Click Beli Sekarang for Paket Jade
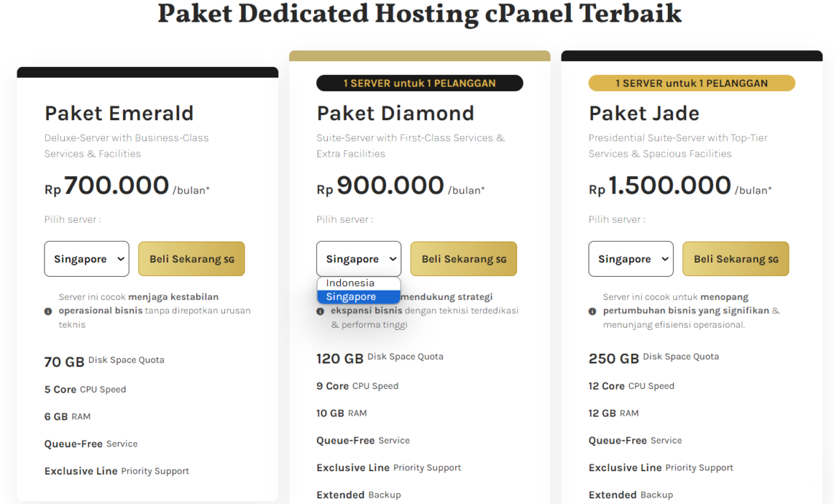The width and height of the screenshot is (834, 504). 736,258
